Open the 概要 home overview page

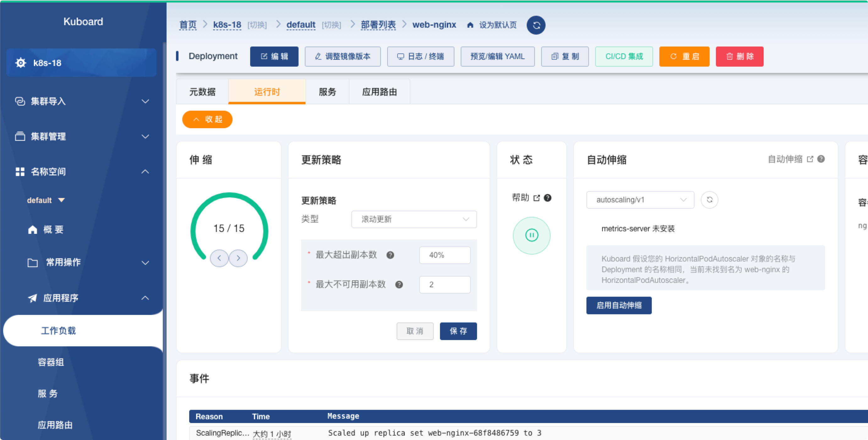click(53, 230)
